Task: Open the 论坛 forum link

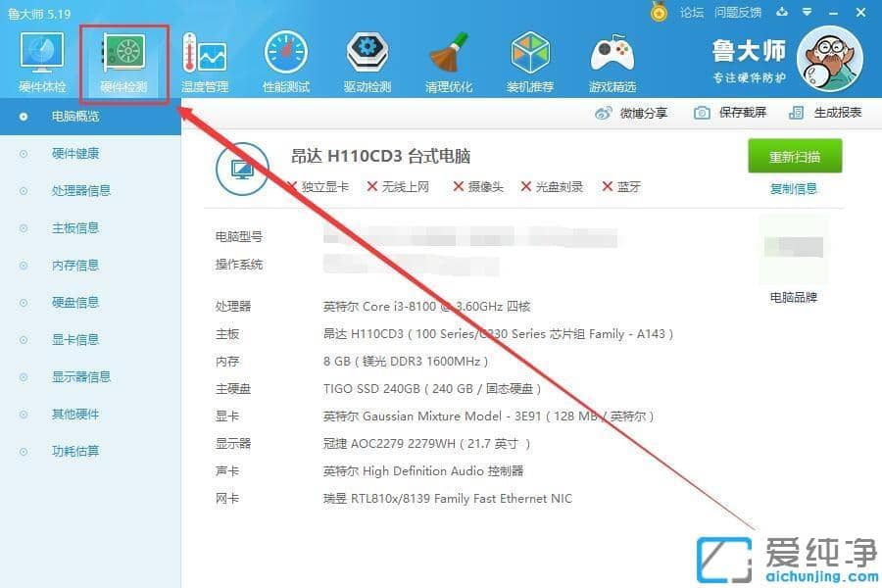Action: click(x=692, y=12)
